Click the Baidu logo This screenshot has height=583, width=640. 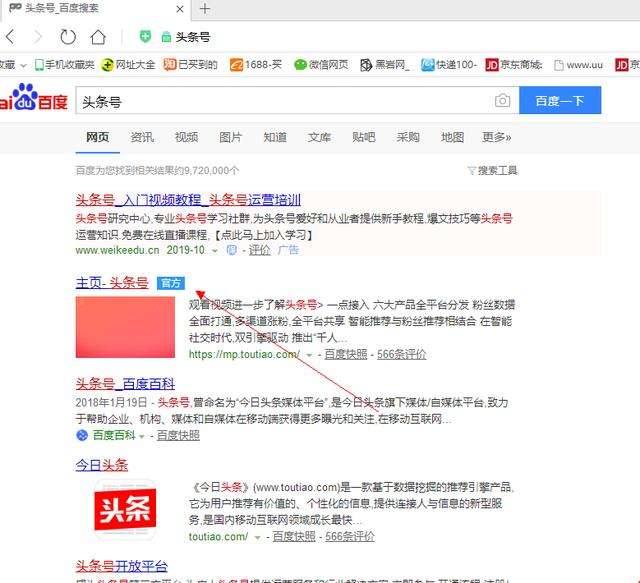coord(33,98)
